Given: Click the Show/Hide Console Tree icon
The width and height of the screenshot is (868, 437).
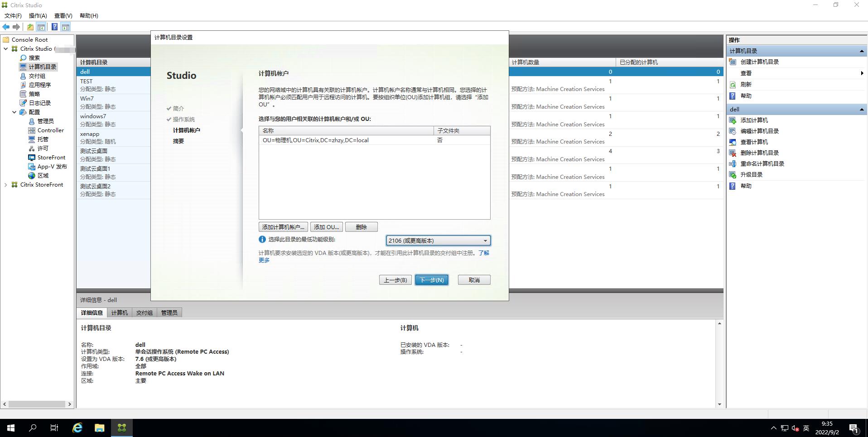Looking at the screenshot, I should click(41, 27).
